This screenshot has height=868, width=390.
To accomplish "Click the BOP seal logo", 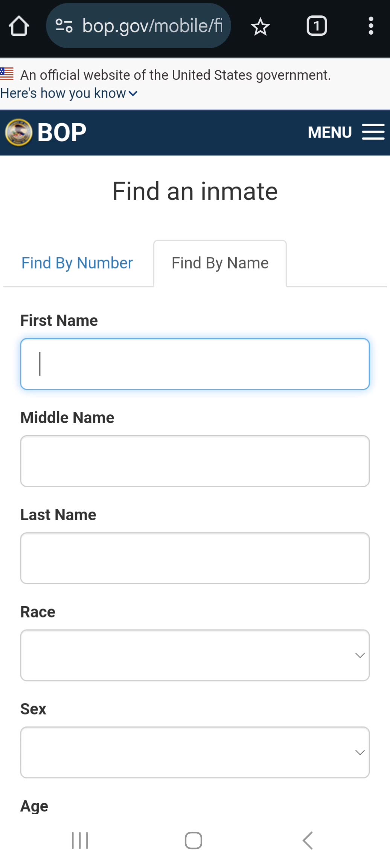I will pos(18,132).
